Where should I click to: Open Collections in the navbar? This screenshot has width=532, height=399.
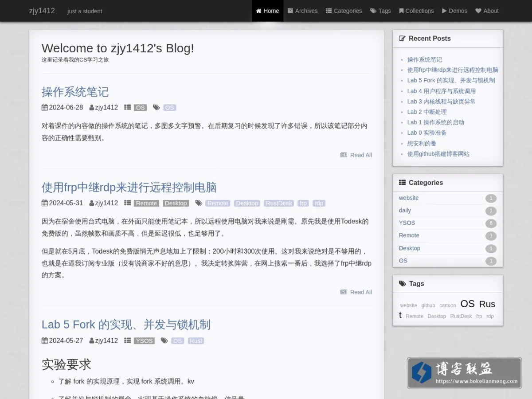pyautogui.click(x=416, y=11)
